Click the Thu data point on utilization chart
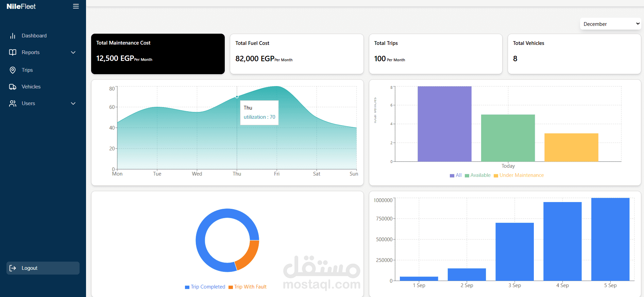The height and width of the screenshot is (297, 644). pos(237,97)
